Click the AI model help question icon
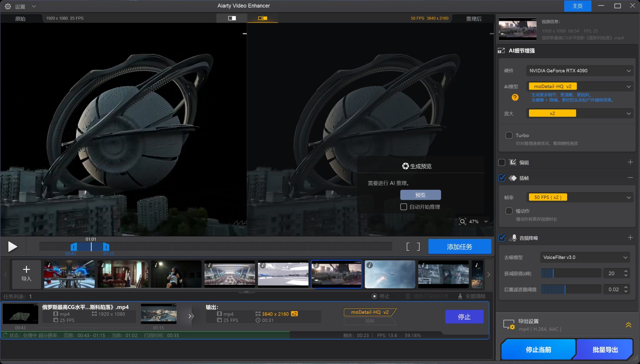 pyautogui.click(x=515, y=97)
